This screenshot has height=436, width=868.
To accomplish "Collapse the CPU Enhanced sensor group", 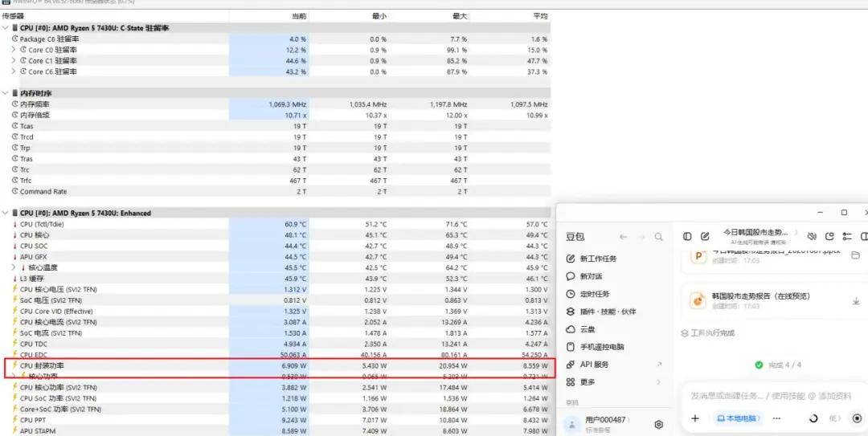I will pyautogui.click(x=5, y=213).
